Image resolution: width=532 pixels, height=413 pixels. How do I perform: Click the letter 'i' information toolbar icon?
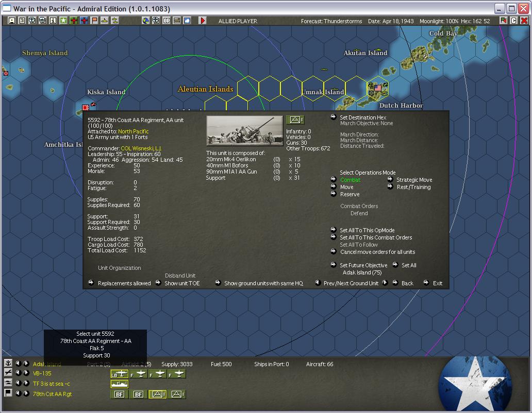53,21
